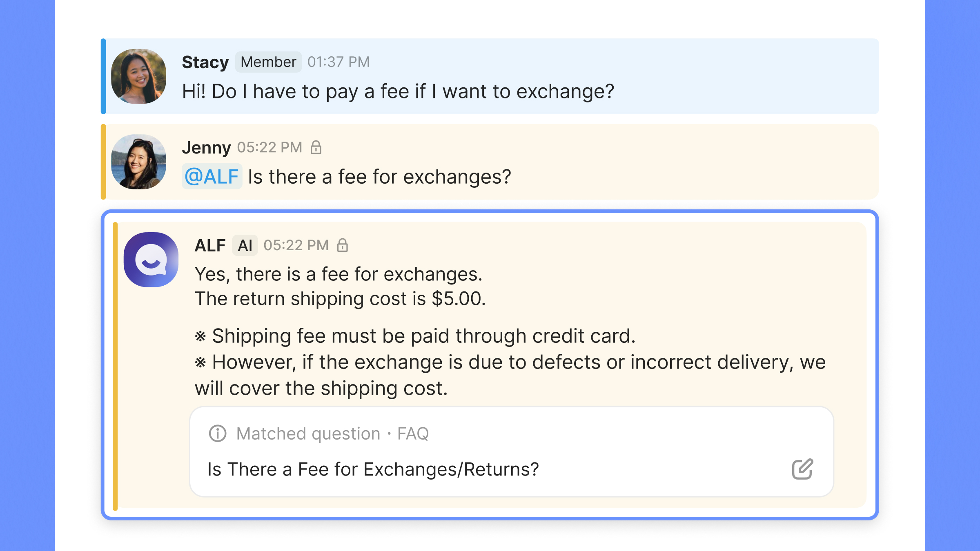Viewport: 980px width, 551px height.
Task: Click the 'Matched question · FAQ' label
Action: point(332,433)
